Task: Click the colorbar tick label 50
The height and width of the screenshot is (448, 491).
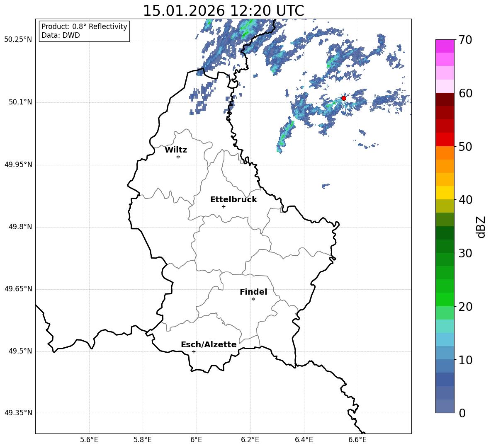Action: (465, 147)
